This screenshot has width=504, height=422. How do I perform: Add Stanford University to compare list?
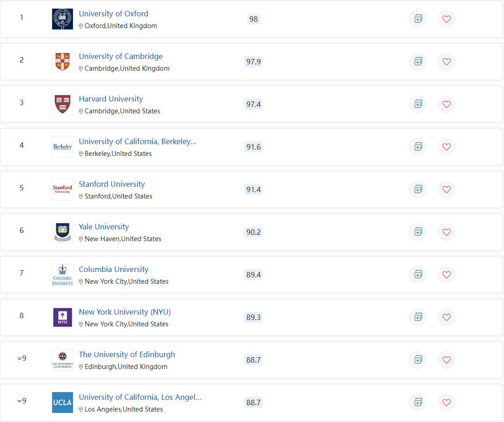click(417, 189)
